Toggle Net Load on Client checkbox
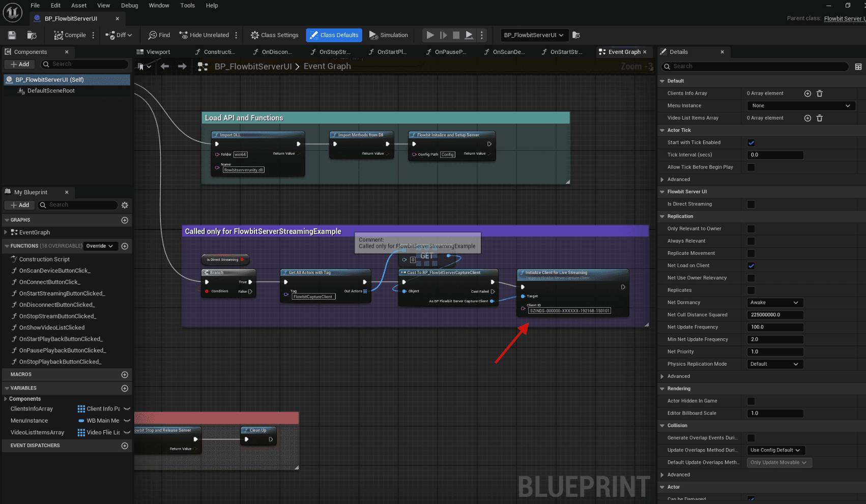Image resolution: width=866 pixels, height=504 pixels. 751,266
